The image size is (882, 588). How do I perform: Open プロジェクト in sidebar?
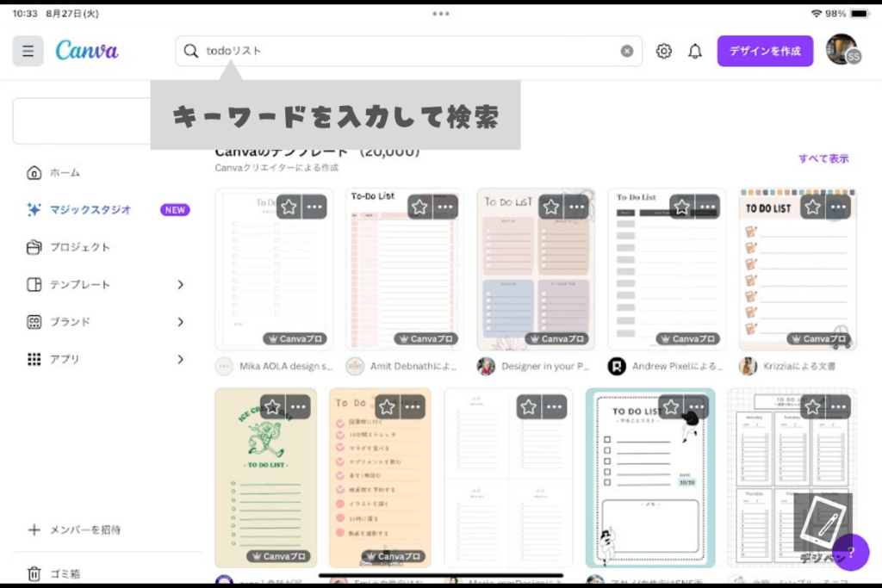click(68, 247)
